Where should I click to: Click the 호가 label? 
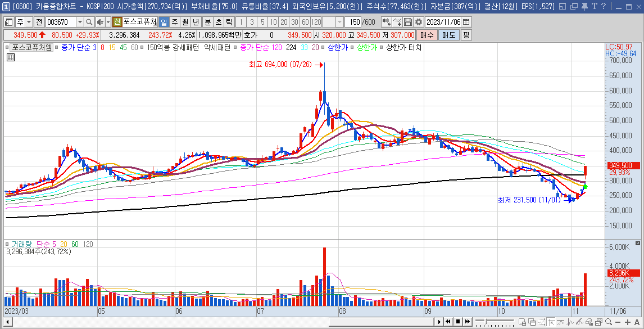(250, 35)
